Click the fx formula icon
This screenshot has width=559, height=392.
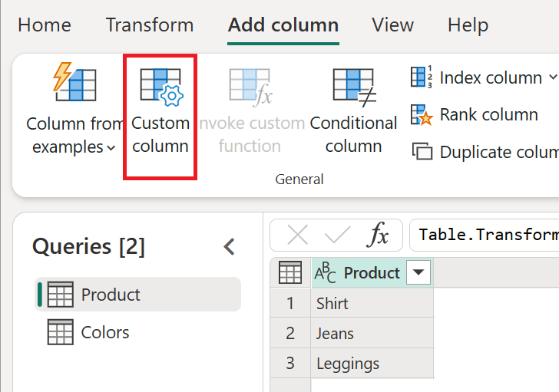point(378,236)
